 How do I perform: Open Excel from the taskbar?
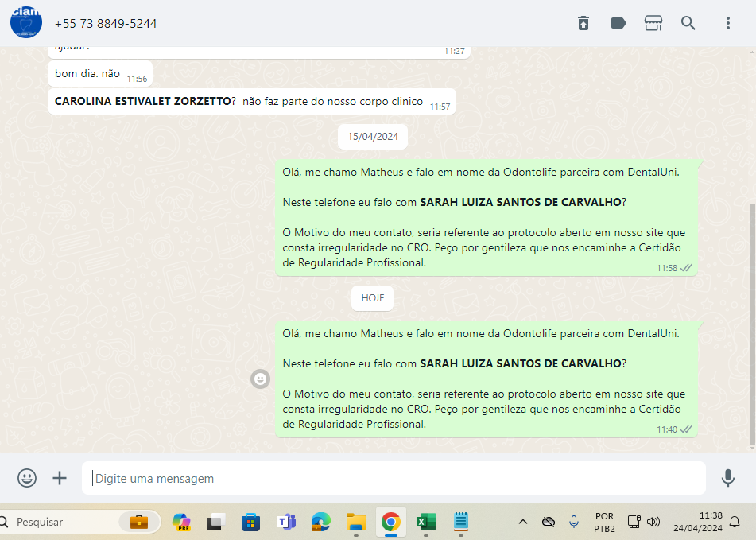pyautogui.click(x=425, y=522)
